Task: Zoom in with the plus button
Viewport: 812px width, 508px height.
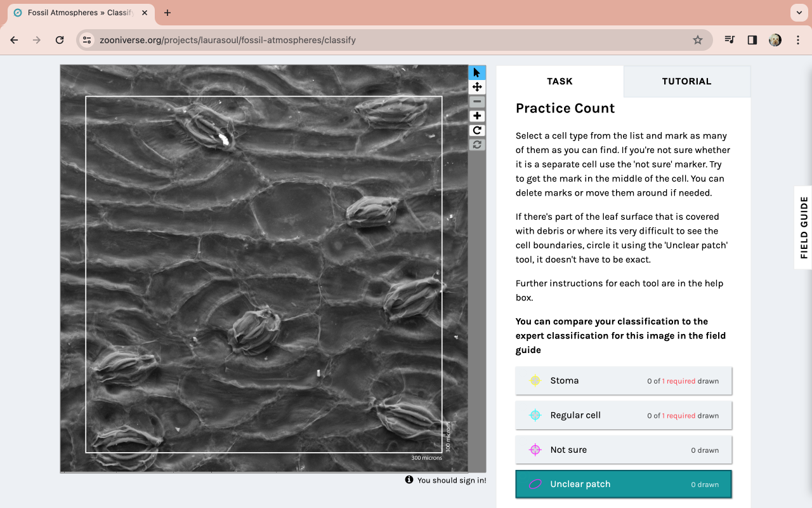Action: (477, 116)
